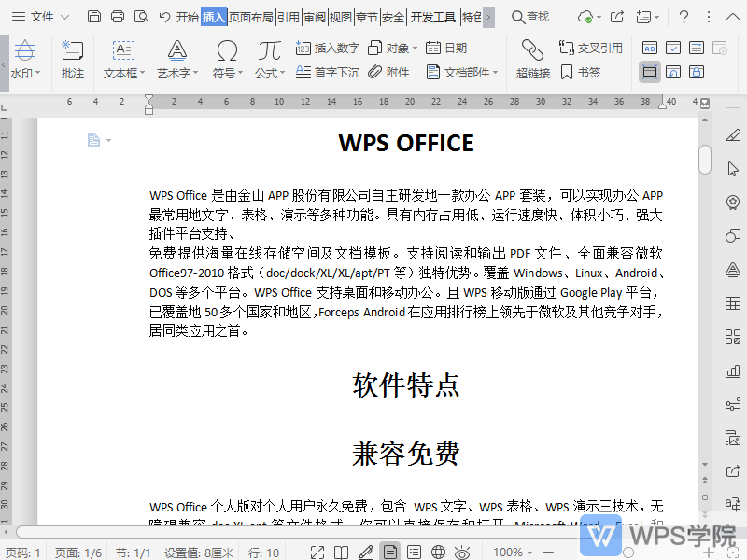Image resolution: width=747 pixels, height=560 pixels.
Task: Open the 开发工具 tab
Action: click(433, 17)
